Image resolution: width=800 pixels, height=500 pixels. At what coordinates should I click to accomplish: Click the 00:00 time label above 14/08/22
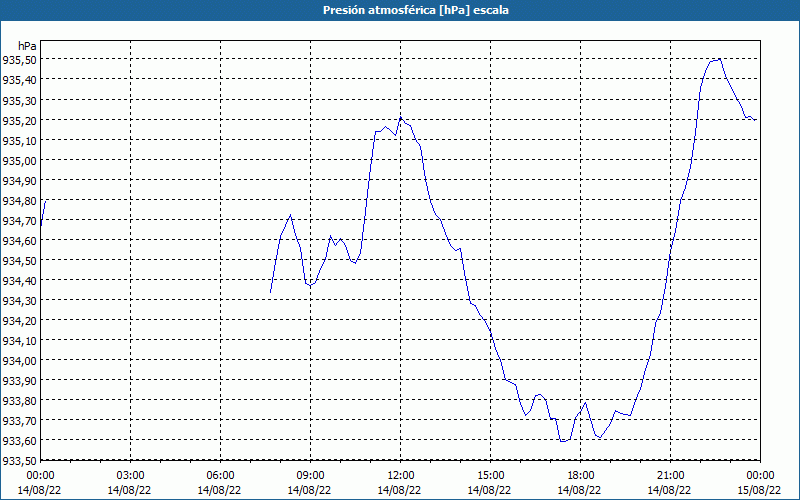[x=40, y=476]
